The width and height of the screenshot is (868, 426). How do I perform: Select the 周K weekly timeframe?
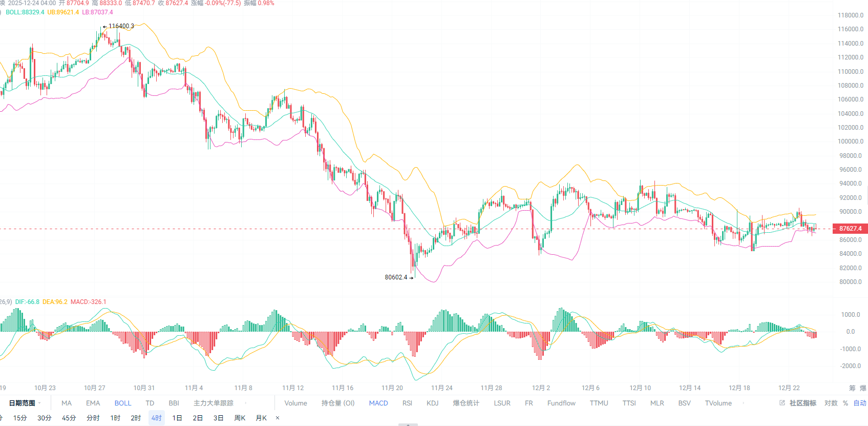[240, 418]
